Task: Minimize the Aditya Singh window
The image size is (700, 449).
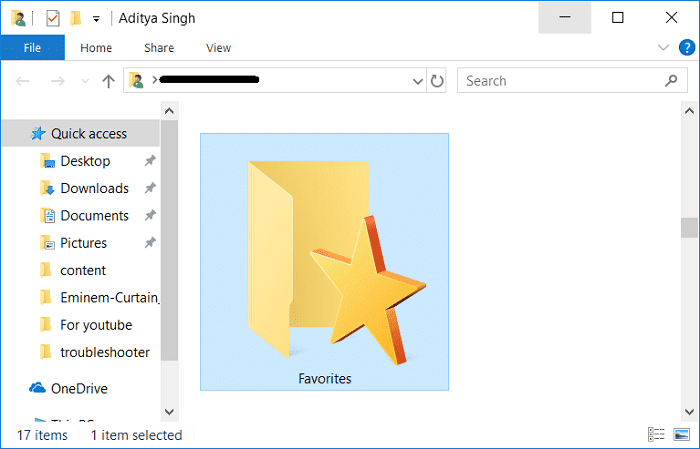Action: 565,18
